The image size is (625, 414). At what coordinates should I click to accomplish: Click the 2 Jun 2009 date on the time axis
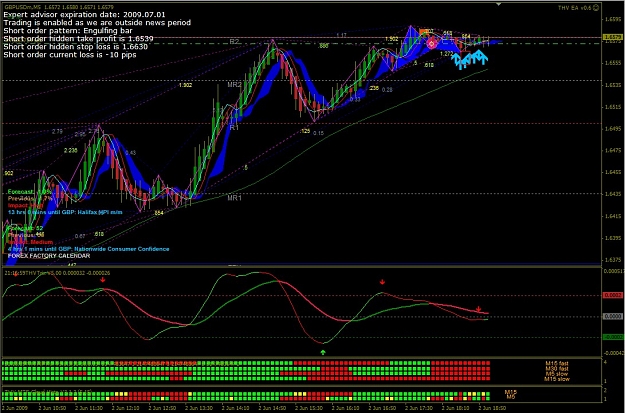pyautogui.click(x=15, y=408)
